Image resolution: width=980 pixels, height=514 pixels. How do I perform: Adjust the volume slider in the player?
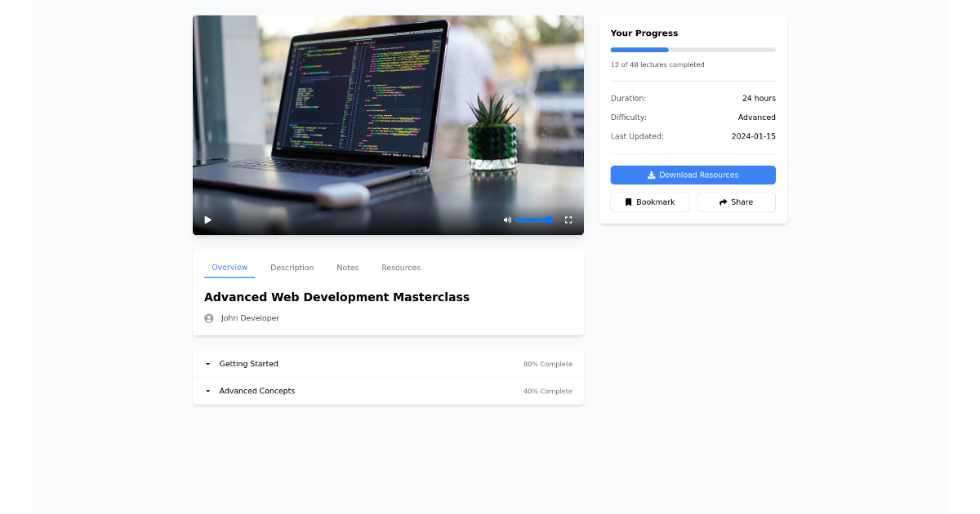tap(535, 219)
